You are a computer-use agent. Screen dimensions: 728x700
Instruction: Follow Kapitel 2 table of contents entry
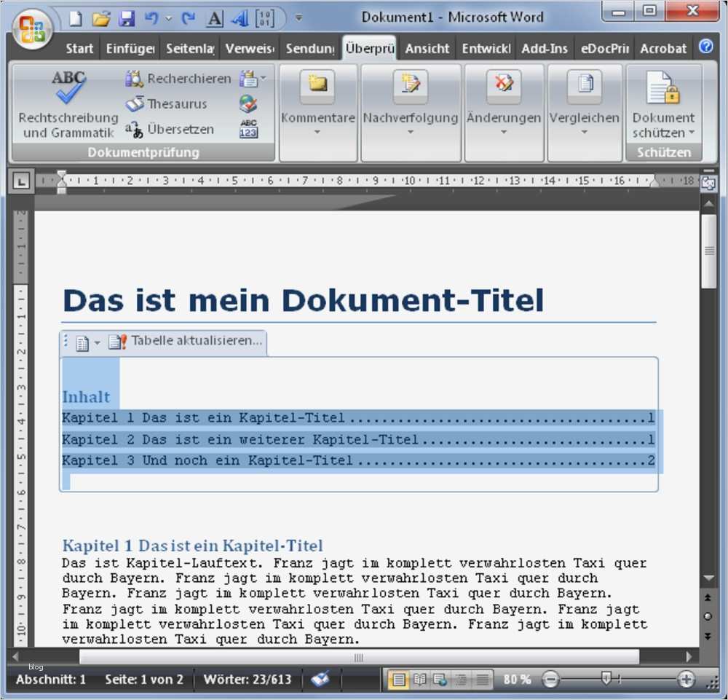(x=358, y=439)
